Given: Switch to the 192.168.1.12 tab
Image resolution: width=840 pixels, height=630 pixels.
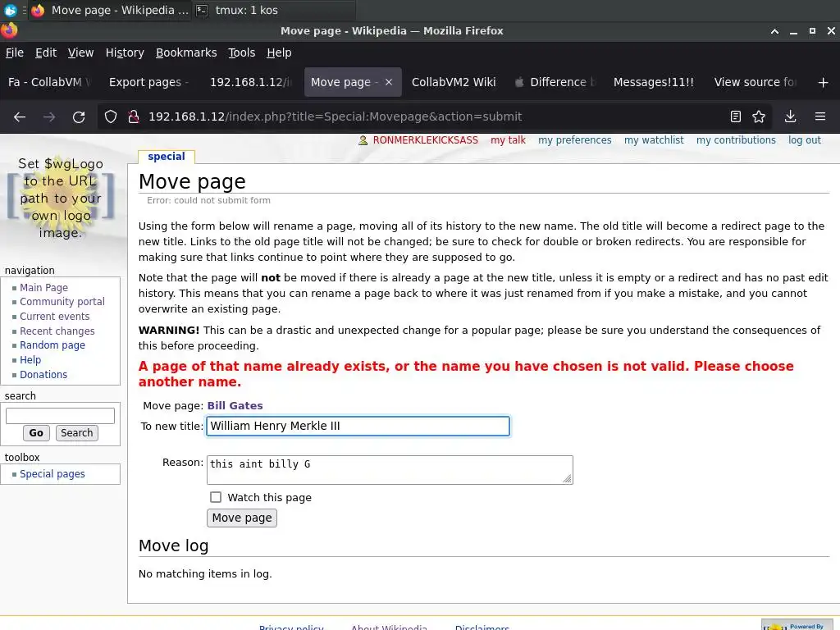Looking at the screenshot, I should click(250, 83).
